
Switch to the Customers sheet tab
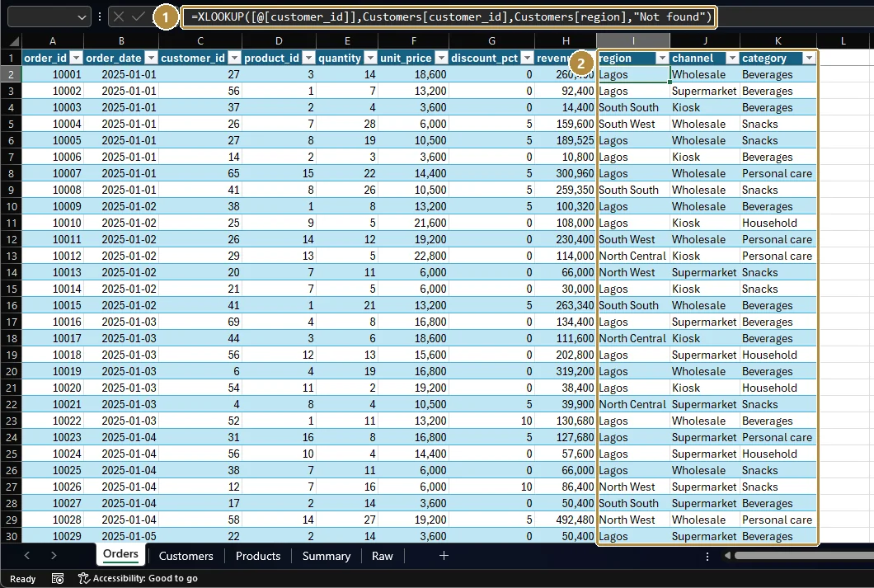(186, 556)
